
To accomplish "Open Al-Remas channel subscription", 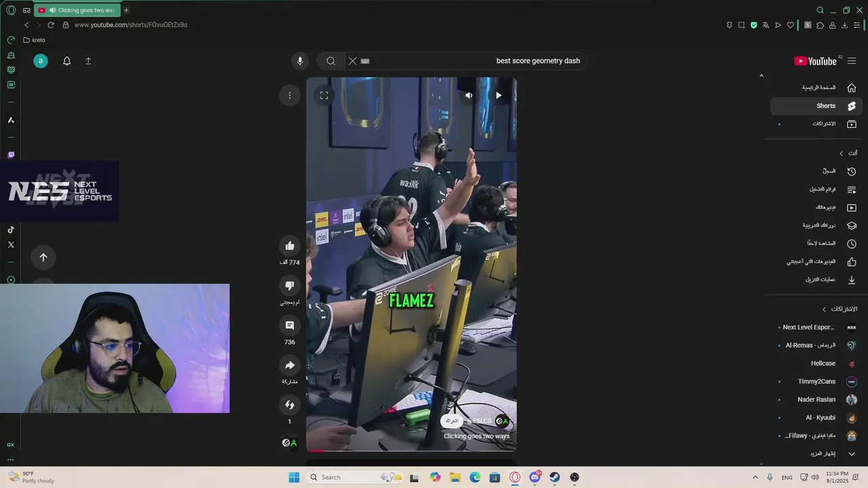I will click(x=816, y=346).
